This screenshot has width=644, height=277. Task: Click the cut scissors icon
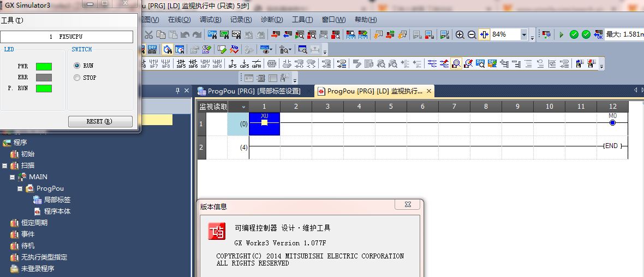(x=148, y=34)
